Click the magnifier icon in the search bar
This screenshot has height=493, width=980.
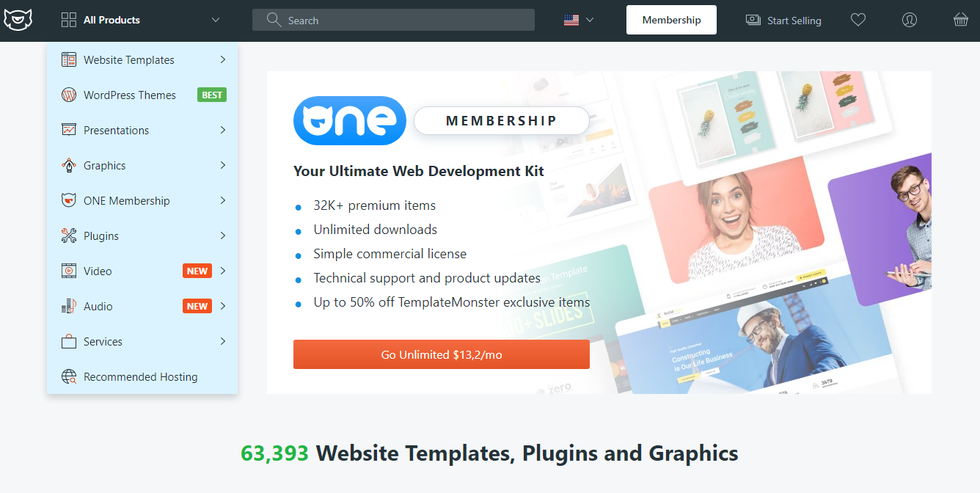point(274,20)
